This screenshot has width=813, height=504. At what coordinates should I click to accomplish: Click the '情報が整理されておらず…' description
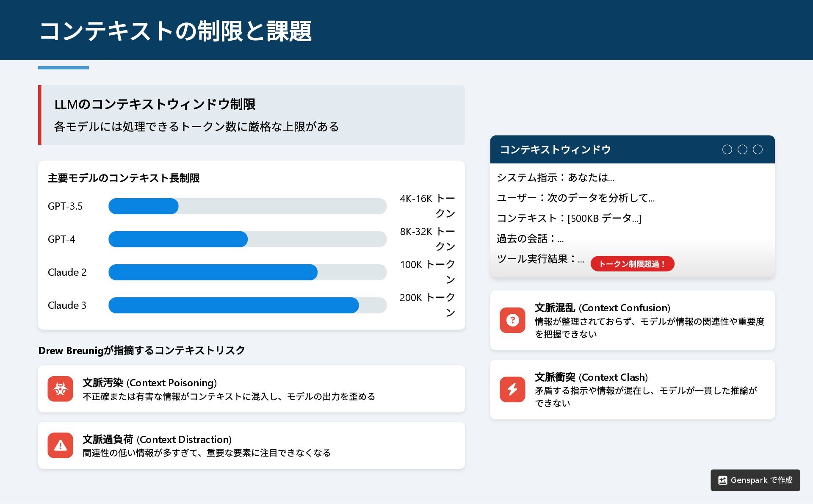(x=650, y=328)
